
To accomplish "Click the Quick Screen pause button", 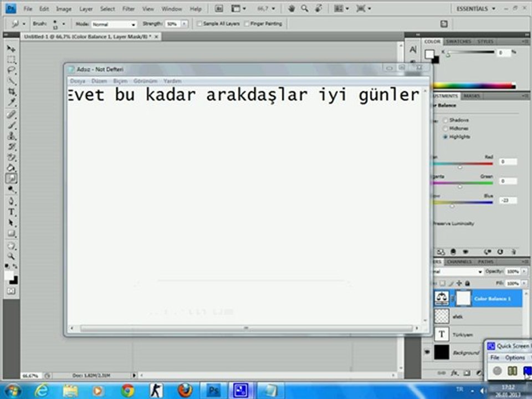I will 512,371.
